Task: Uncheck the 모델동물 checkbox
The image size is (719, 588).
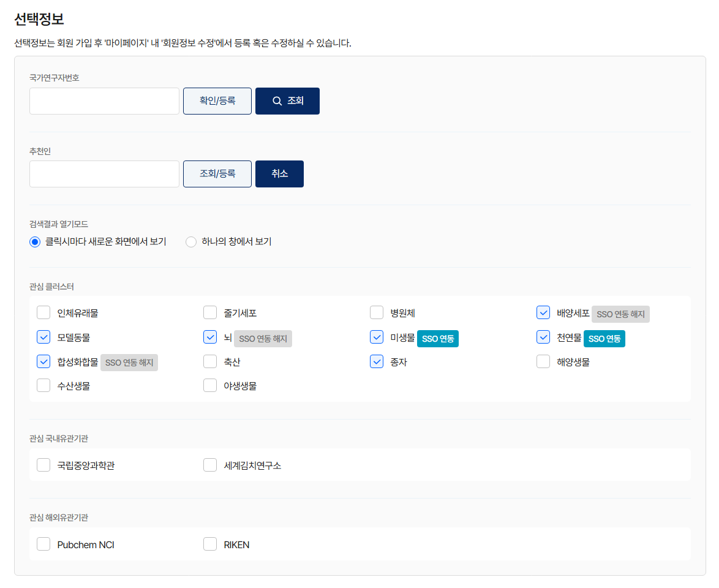Action: (43, 337)
